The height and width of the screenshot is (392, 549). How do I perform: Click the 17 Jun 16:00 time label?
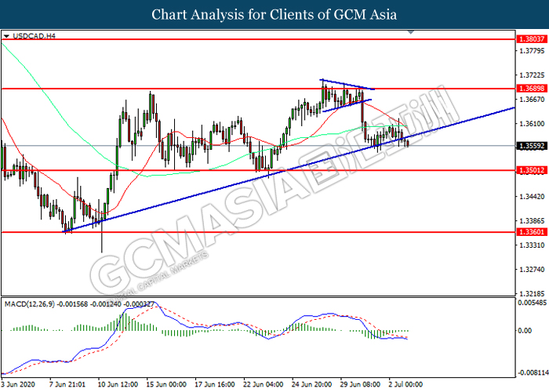click(215, 384)
